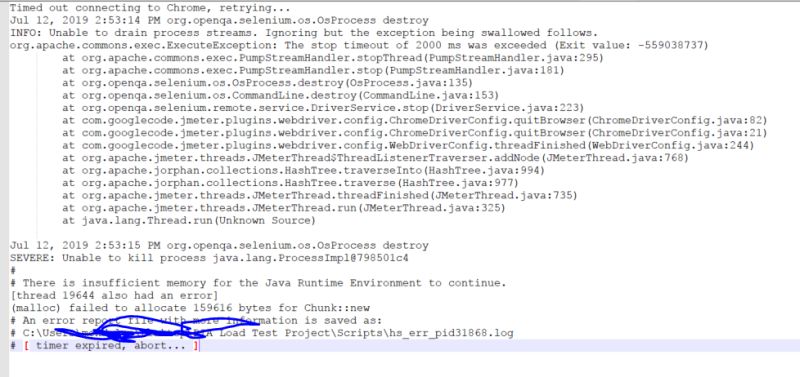800x377 pixels.
Task: Click the hs_err_pid31868.log path line
Action: pyautogui.click(x=261, y=333)
